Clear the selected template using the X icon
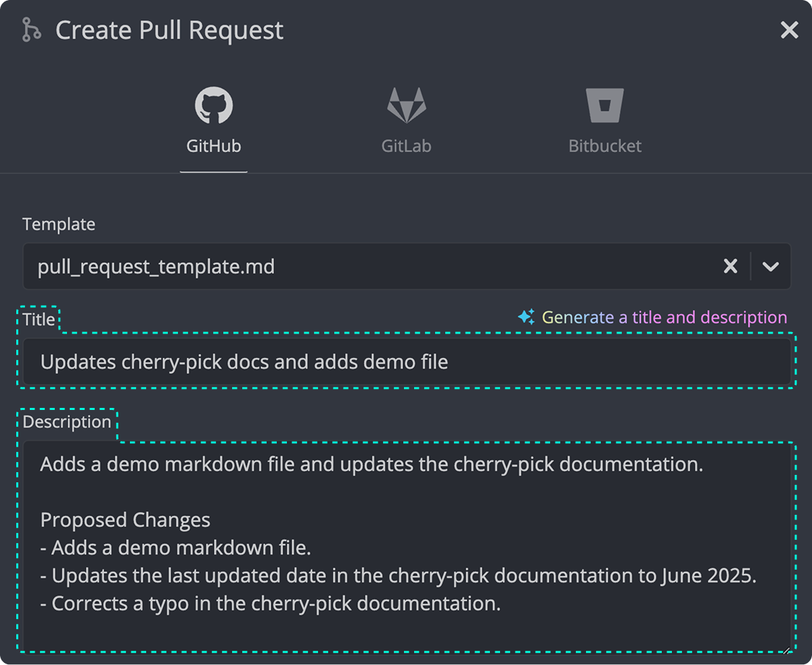 730,266
